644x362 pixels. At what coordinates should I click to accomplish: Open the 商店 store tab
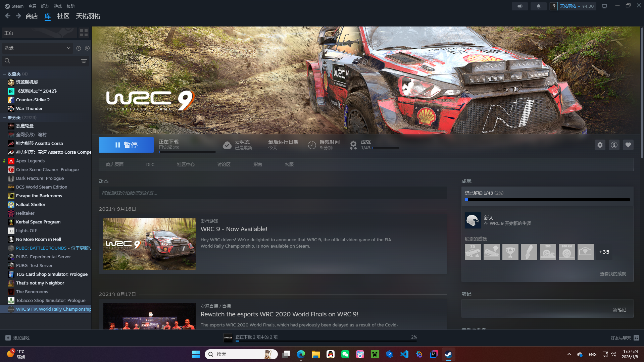(32, 16)
